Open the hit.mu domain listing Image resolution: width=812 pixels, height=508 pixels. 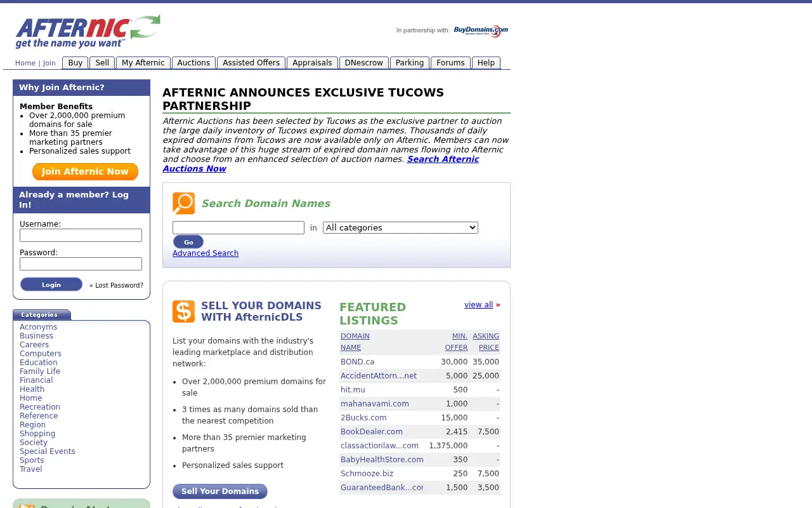[x=353, y=390]
